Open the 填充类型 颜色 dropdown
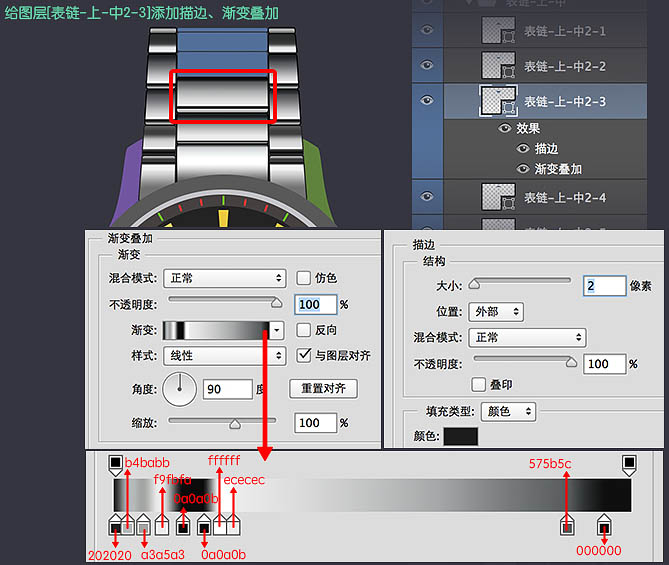This screenshot has width=669, height=565. tap(508, 411)
